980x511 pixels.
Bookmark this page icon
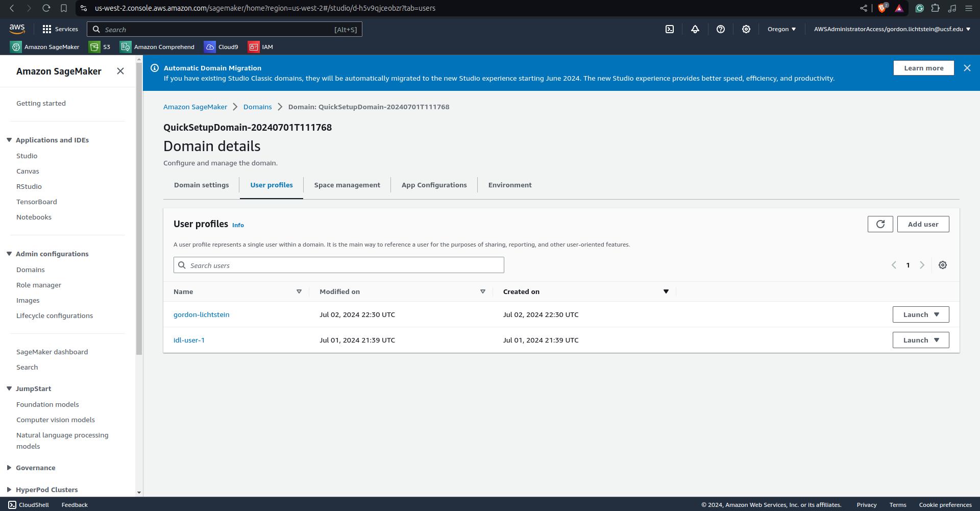click(x=64, y=8)
